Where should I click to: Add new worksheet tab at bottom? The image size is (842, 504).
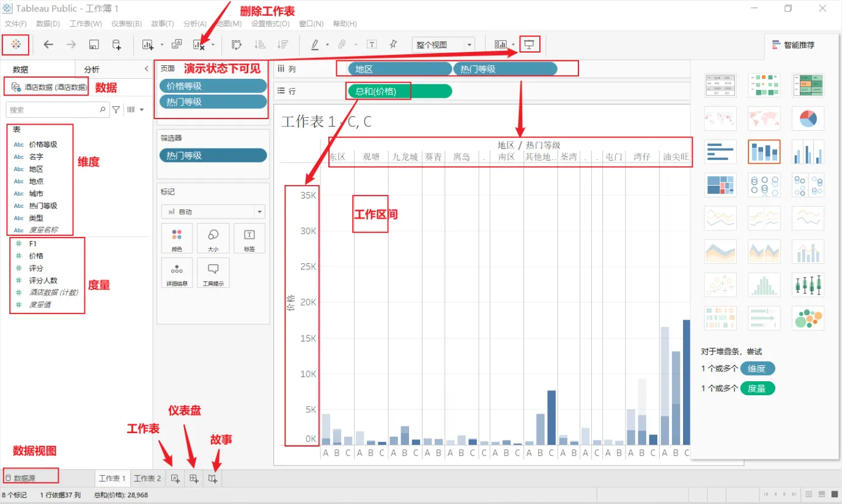tap(175, 479)
